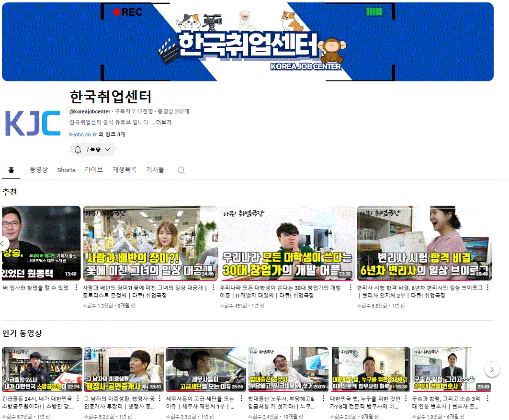Play the 꽃에 미친 그녀의 일상 thumbnail

pyautogui.click(x=150, y=243)
